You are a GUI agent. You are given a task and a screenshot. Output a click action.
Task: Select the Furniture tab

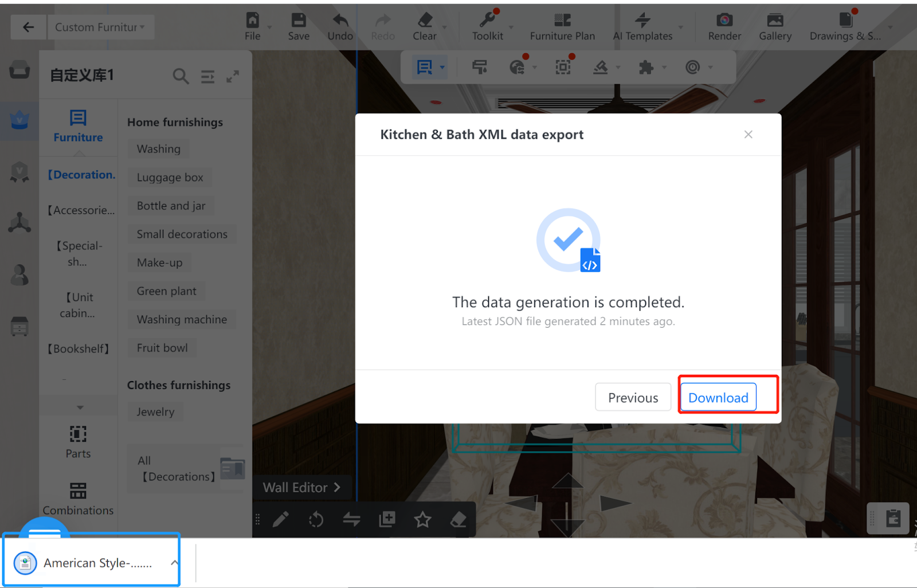tap(78, 126)
